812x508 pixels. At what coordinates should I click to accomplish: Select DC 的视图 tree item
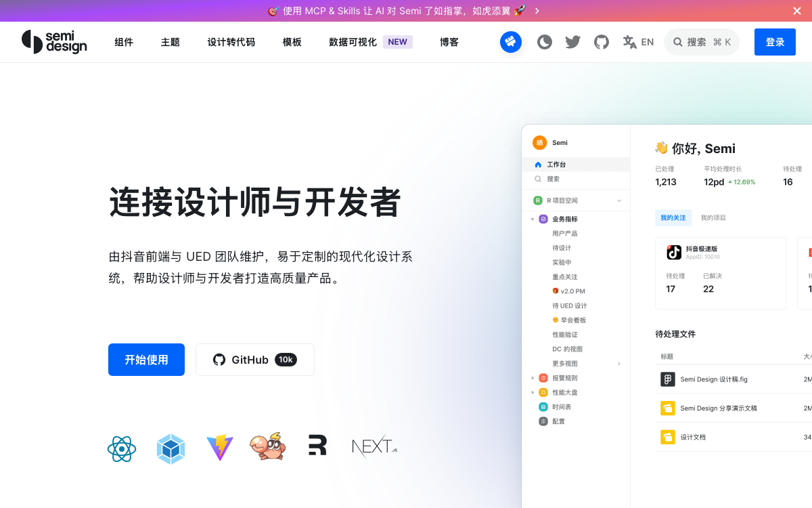(567, 350)
